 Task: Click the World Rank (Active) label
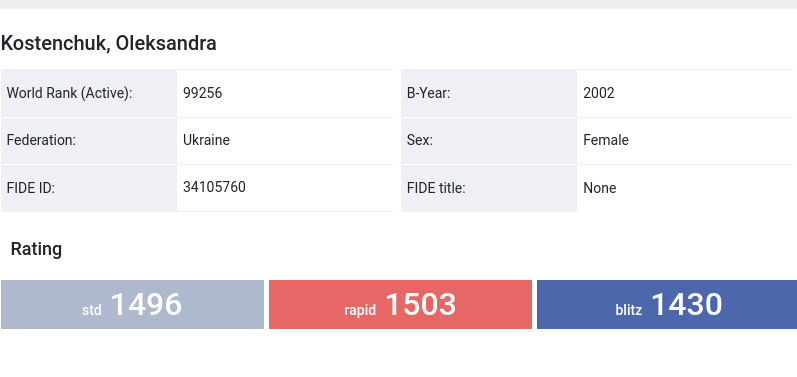pyautogui.click(x=69, y=93)
